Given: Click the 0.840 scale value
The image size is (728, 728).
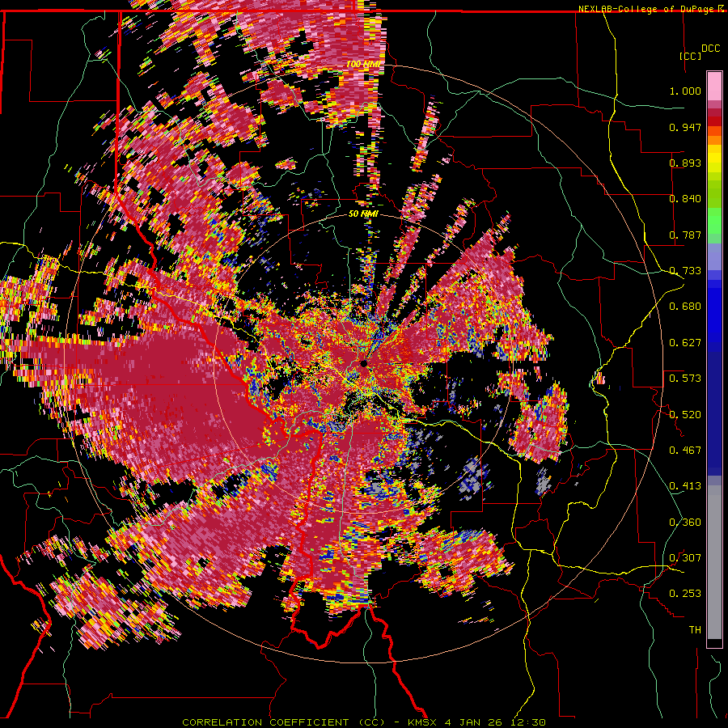Looking at the screenshot, I should click(685, 199).
